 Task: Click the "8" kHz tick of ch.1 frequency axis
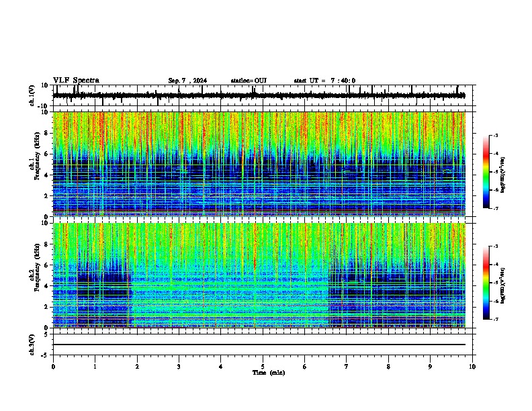click(x=46, y=133)
